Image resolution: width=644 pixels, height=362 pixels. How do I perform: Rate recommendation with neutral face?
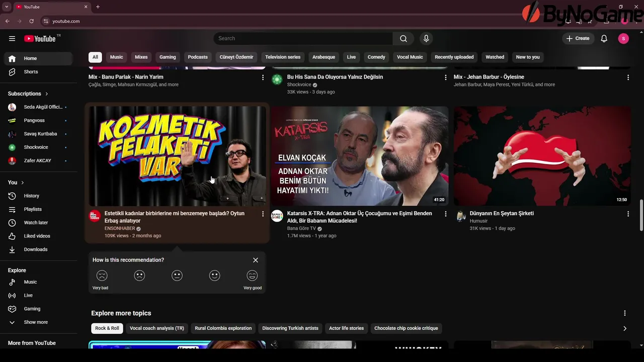[x=177, y=276]
